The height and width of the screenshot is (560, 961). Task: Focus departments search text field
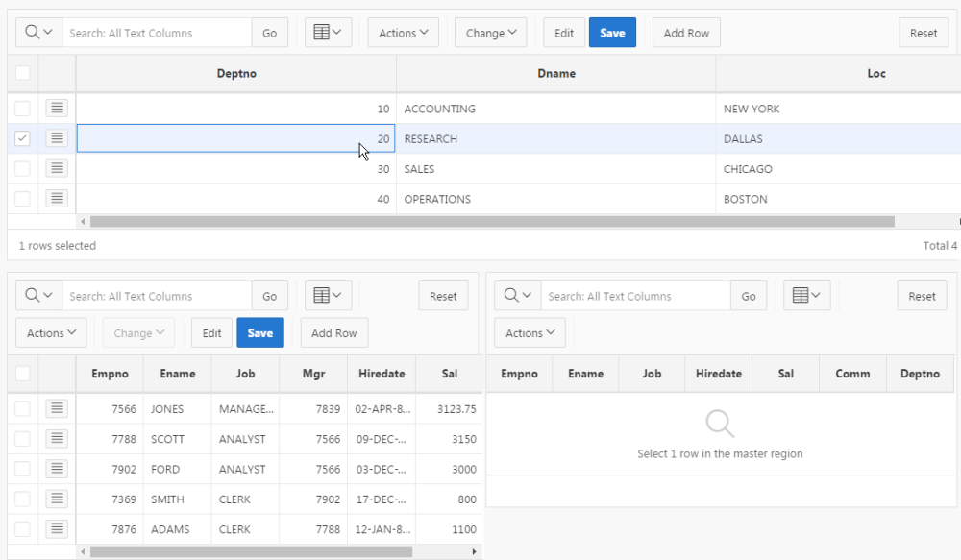pos(157,33)
